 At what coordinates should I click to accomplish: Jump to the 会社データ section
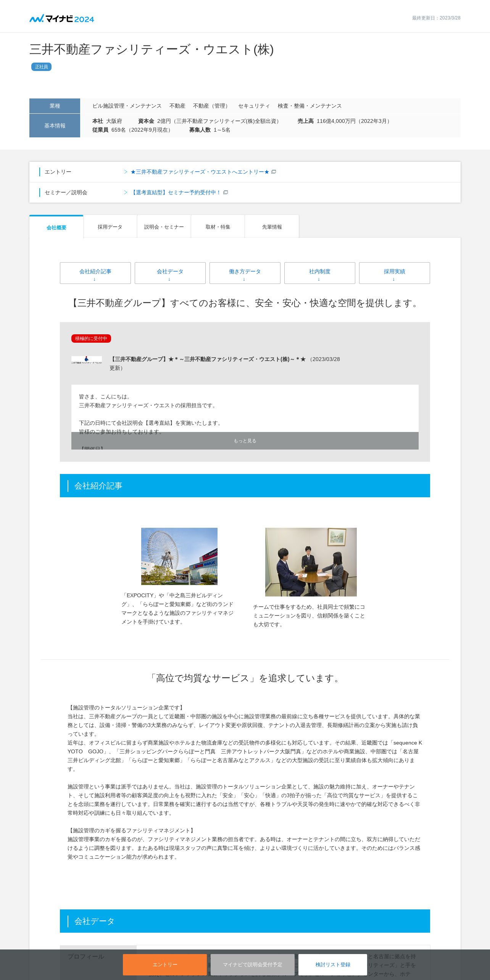click(x=170, y=273)
